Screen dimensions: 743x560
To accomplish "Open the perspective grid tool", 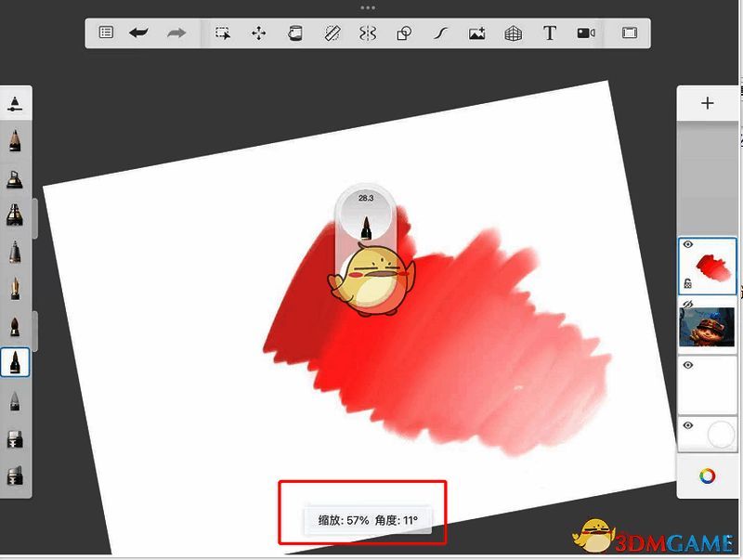I will (x=514, y=32).
